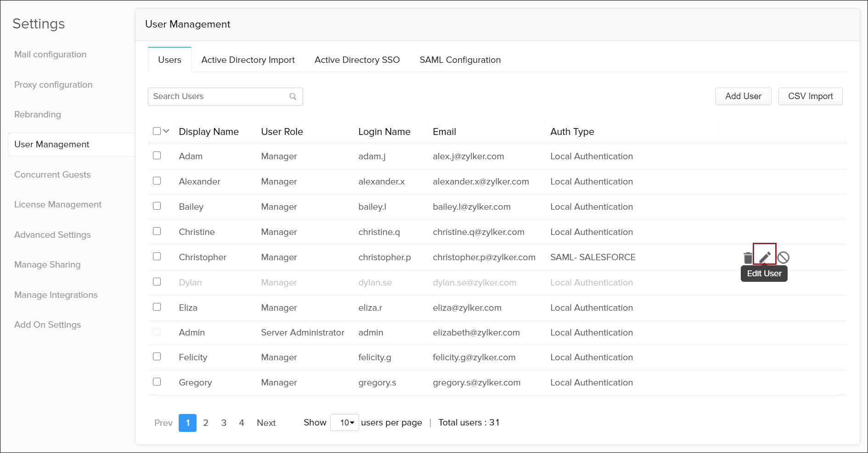Click the disable user icon for Christopher
Viewport: 868px width, 453px height.
(x=783, y=257)
